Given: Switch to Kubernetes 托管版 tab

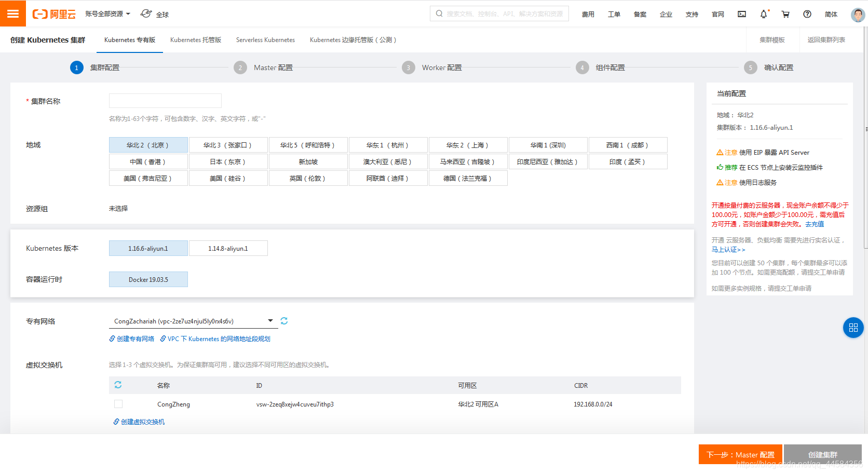Looking at the screenshot, I should click(196, 39).
